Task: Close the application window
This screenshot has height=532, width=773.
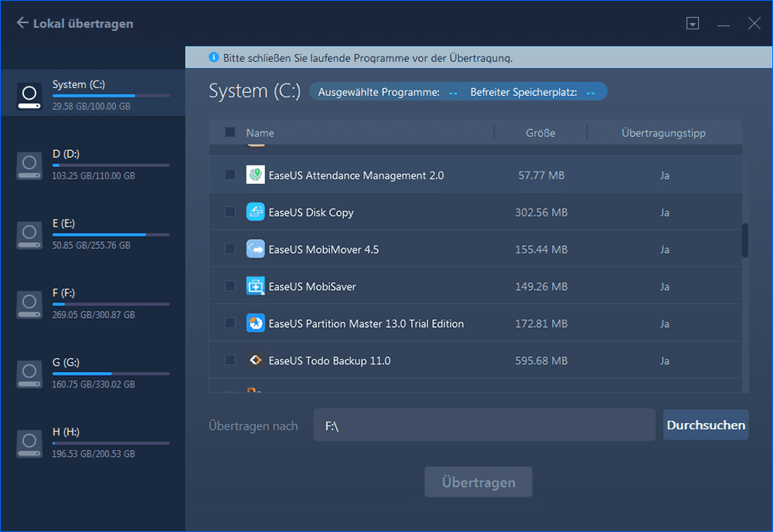Action: point(754,23)
